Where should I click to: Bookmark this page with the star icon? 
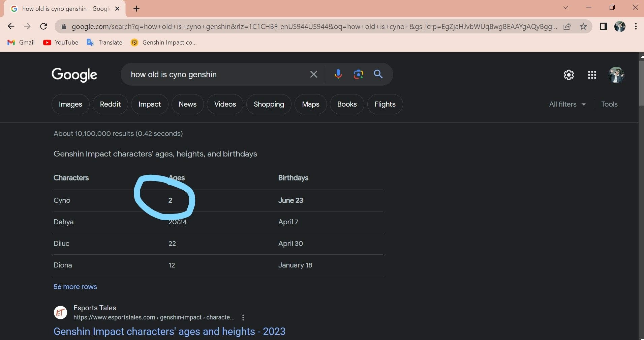(583, 26)
